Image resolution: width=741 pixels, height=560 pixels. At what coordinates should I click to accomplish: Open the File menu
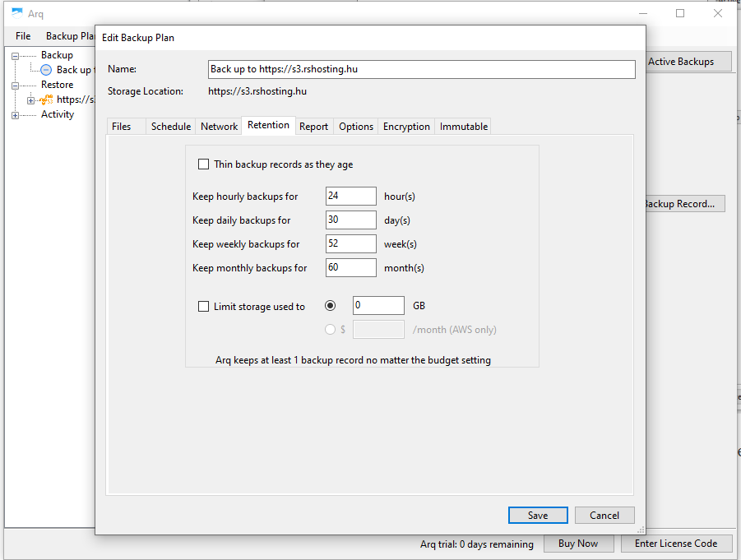[23, 36]
